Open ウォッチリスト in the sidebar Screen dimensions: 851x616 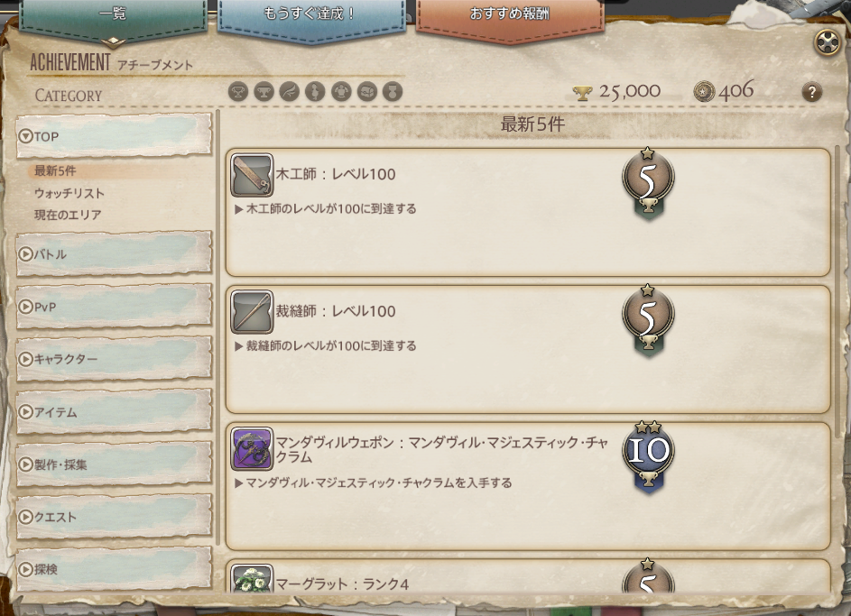69,193
